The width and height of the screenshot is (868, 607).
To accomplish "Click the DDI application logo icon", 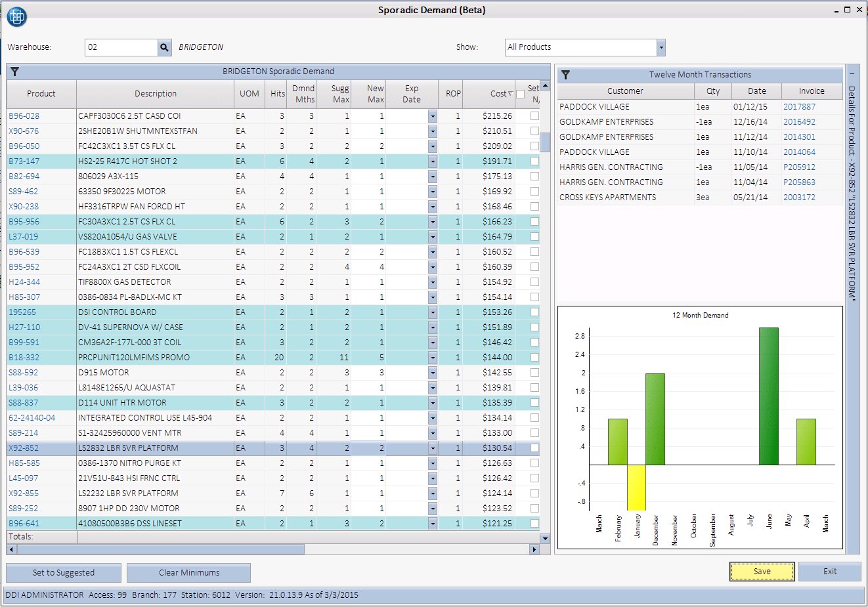I will (x=16, y=16).
